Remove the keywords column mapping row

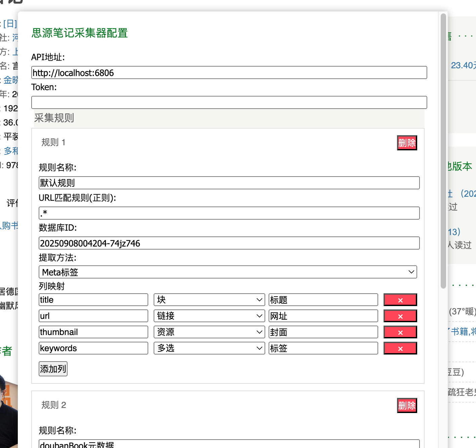[400, 348]
